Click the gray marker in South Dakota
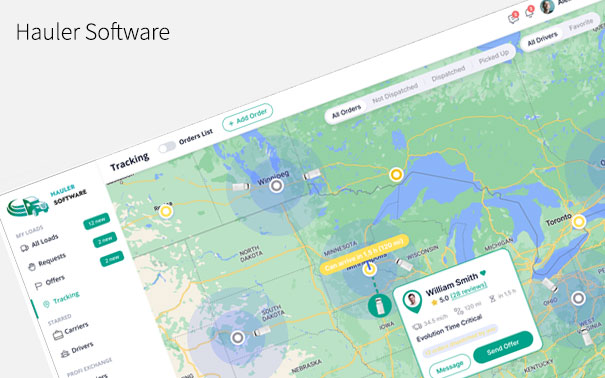The image size is (605, 378). tap(237, 338)
